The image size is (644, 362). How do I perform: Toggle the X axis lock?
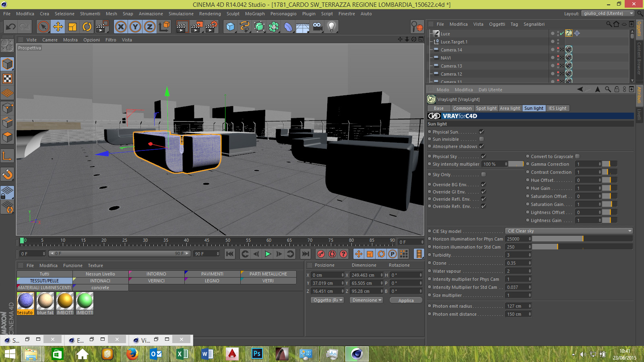[x=121, y=27]
